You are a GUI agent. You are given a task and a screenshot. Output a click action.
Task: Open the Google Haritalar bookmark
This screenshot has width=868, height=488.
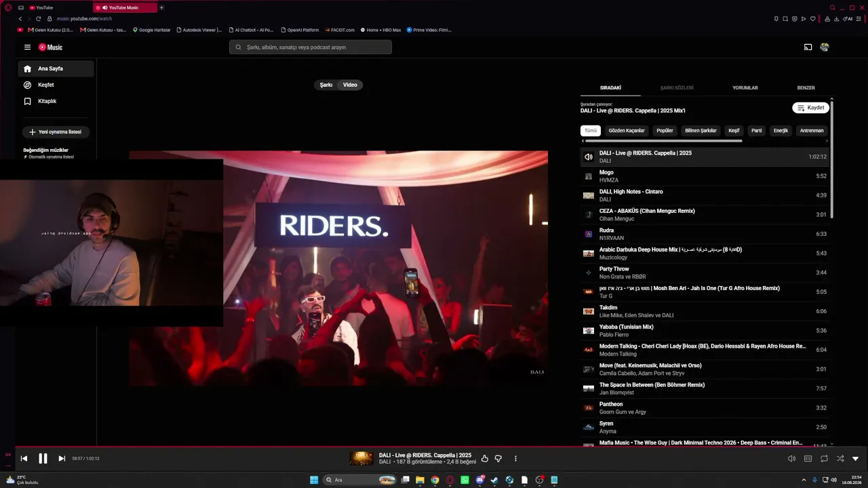pos(152,30)
